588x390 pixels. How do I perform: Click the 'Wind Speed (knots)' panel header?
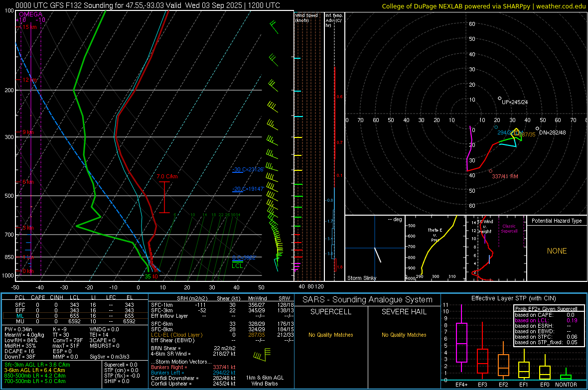306,17
